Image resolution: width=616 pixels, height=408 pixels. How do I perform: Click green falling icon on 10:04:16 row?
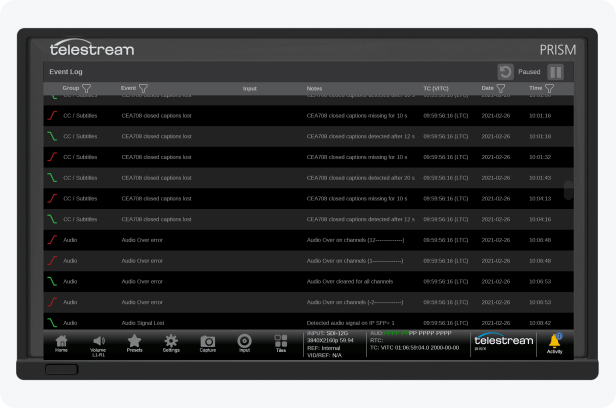(52, 219)
